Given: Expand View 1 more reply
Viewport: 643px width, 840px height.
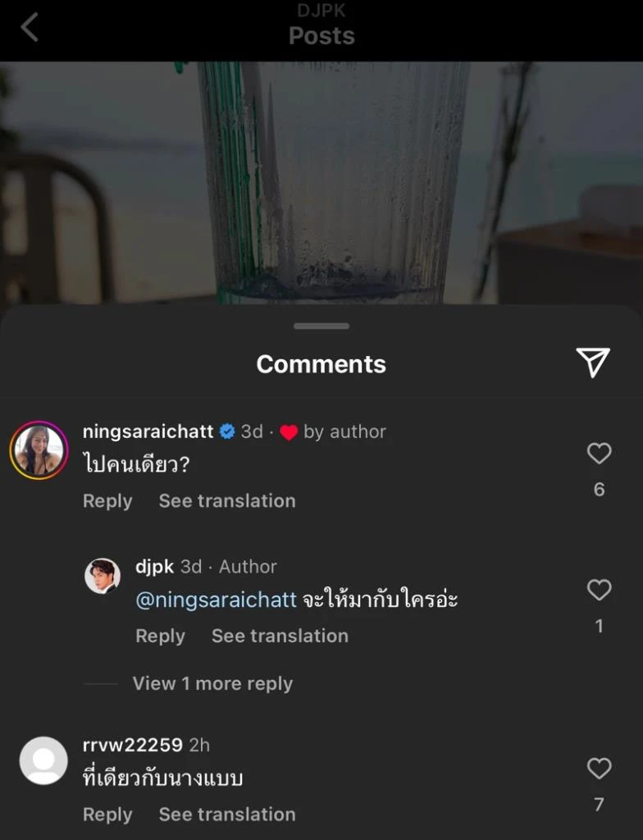Looking at the screenshot, I should 212,683.
